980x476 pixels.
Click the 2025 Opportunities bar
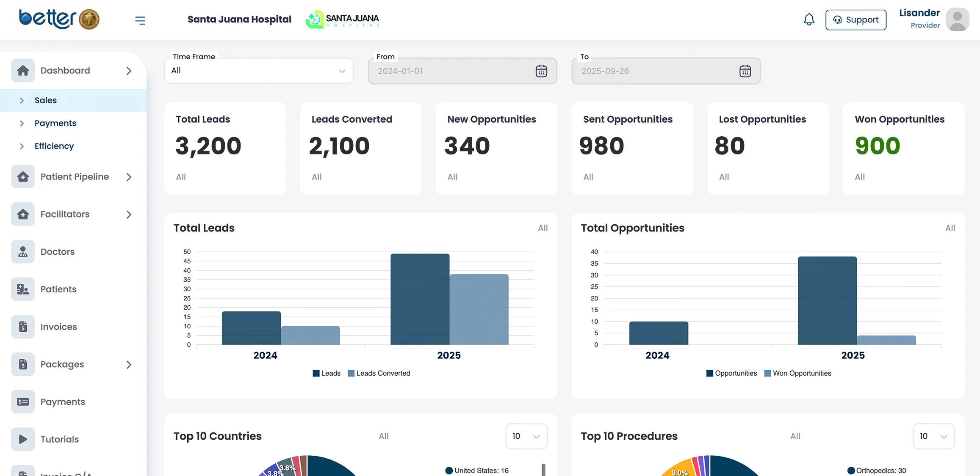[x=827, y=301]
